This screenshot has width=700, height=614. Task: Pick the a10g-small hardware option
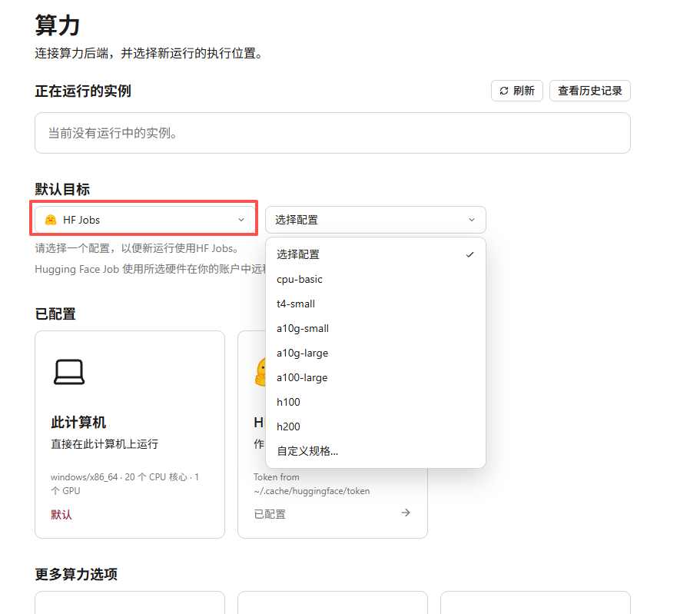point(376,328)
